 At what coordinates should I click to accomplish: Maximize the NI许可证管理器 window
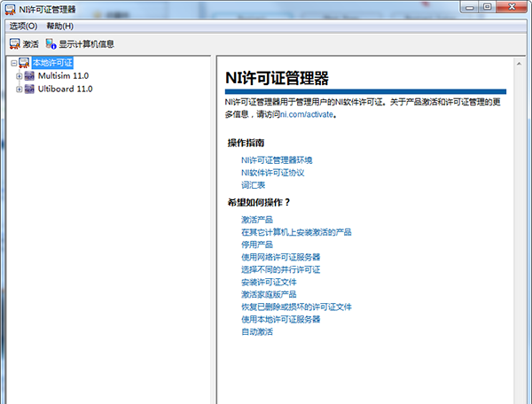pyautogui.click(x=487, y=7)
